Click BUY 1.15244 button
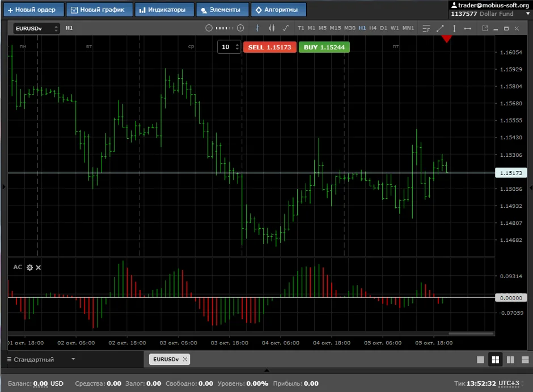Image resolution: width=533 pixels, height=392 pixels. 324,47
